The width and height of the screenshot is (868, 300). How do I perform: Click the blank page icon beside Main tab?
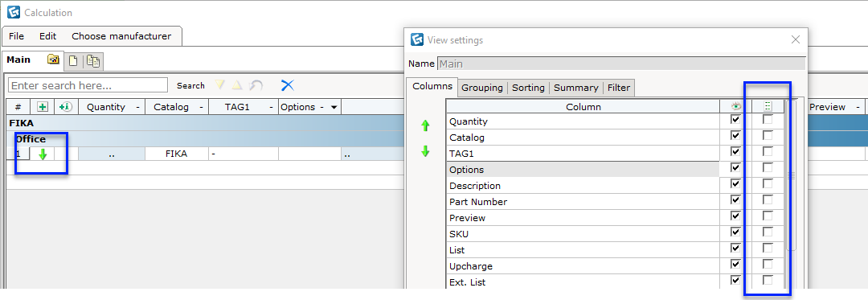pos(72,61)
